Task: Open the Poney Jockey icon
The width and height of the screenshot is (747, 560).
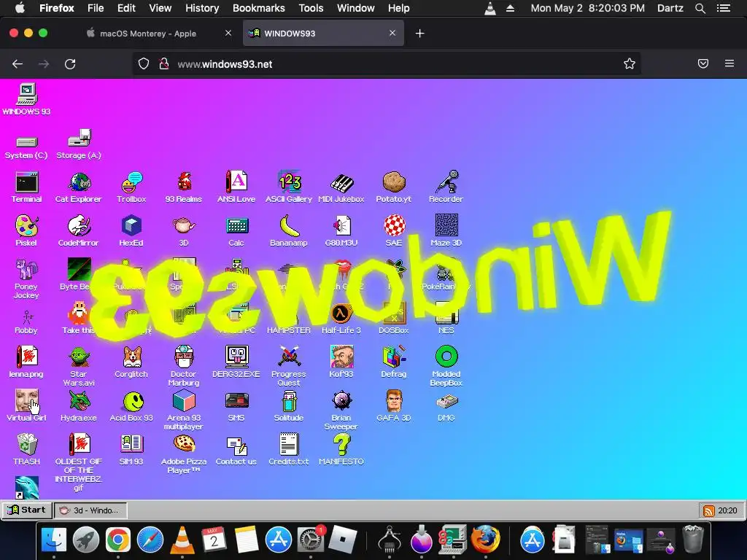Action: (x=26, y=270)
